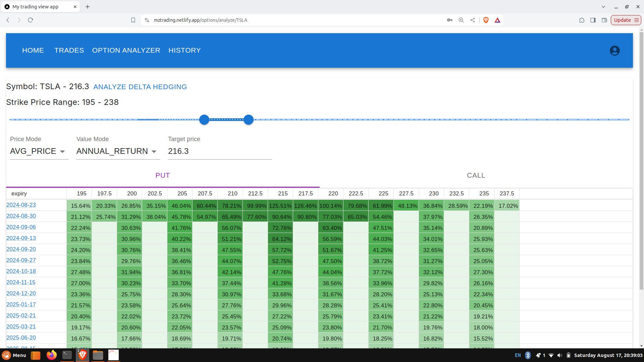This screenshot has width=644, height=362.
Task: Open the user account avatar icon
Action: 614,51
